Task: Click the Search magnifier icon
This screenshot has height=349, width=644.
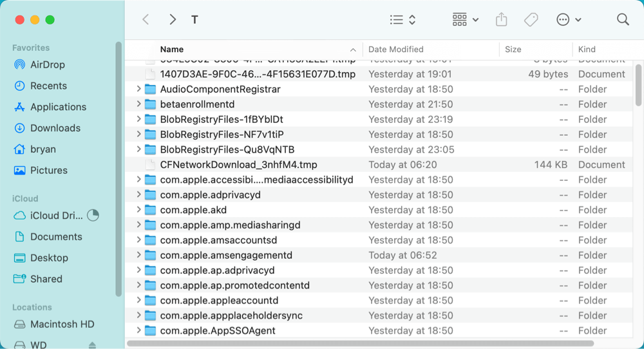Action: click(623, 19)
